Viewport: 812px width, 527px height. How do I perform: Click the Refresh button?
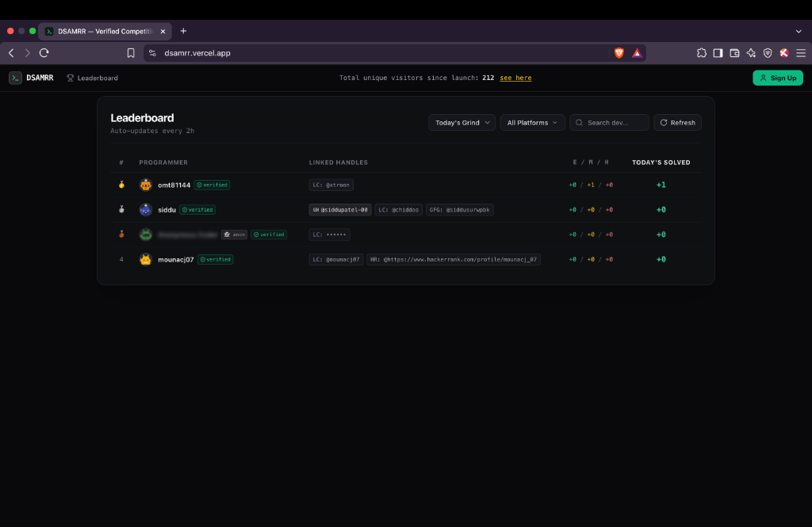677,123
